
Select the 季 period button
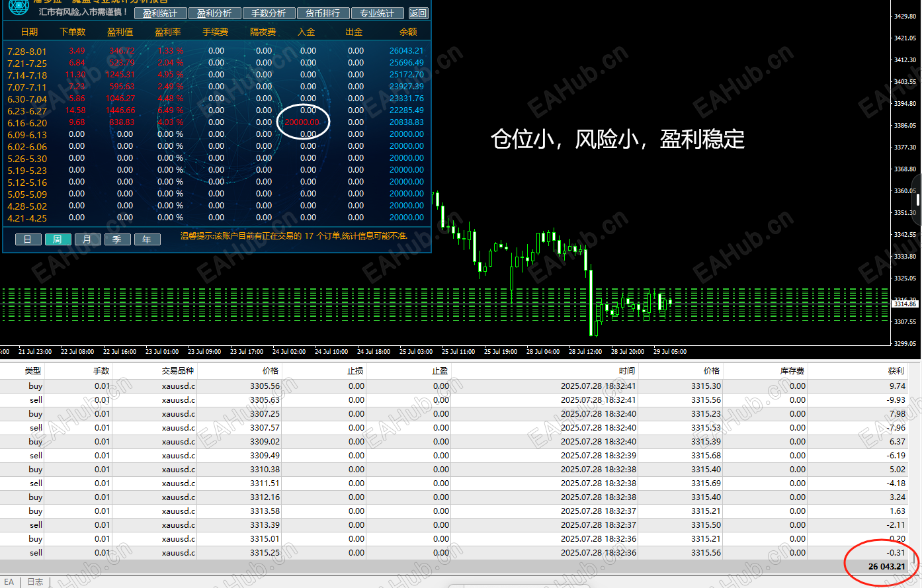(117, 239)
